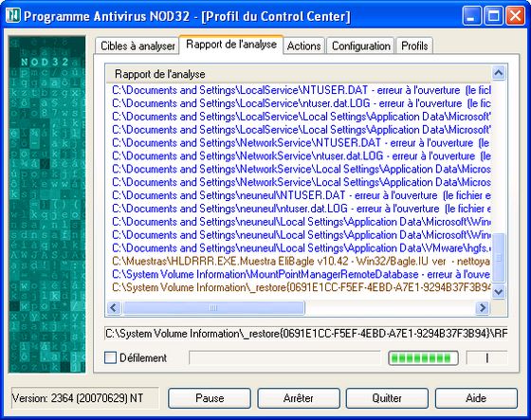Open the Rapport de l'analyse tab
531x420 pixels.
pyautogui.click(x=231, y=44)
